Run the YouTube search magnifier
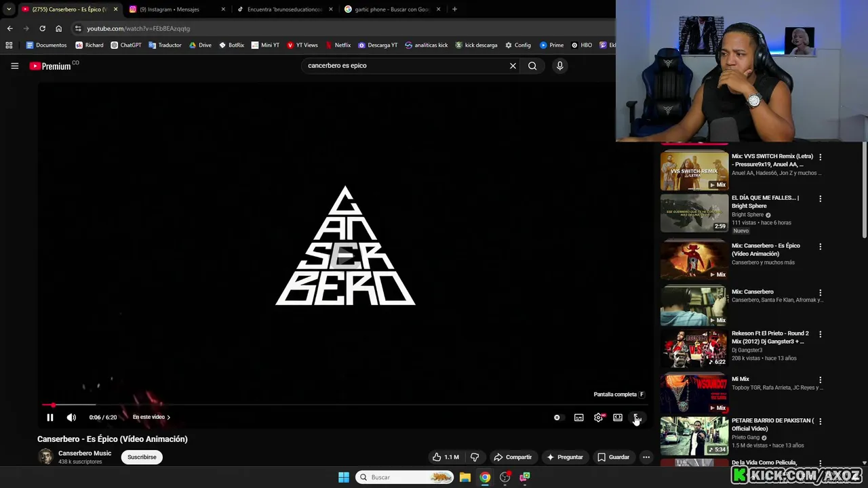 532,66
